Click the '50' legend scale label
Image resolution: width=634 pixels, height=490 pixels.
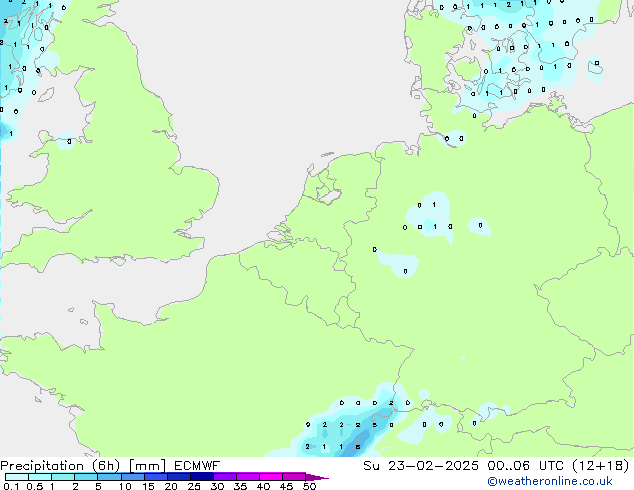(309, 486)
